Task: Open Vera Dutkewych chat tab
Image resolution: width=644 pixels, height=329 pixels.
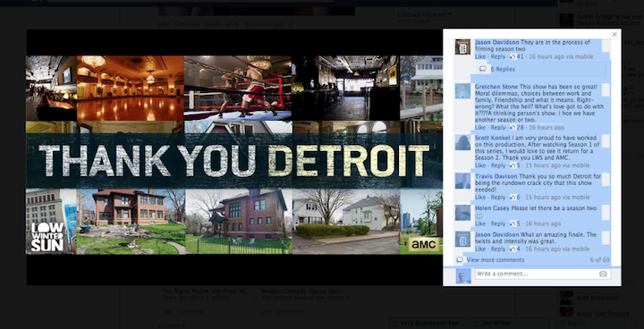Action: tap(429, 323)
